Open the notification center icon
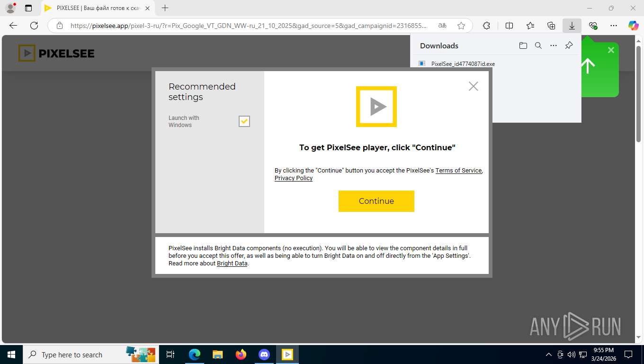 [628, 355]
